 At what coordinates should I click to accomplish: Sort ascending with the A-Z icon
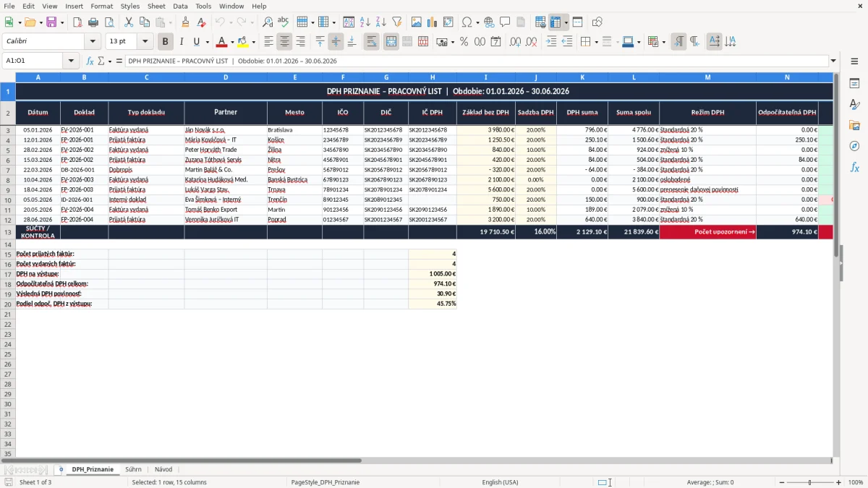tap(365, 22)
